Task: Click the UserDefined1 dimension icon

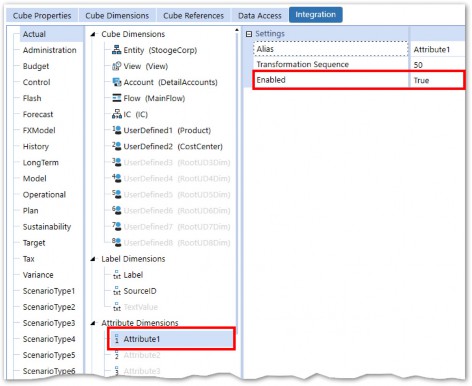Action: 117,130
